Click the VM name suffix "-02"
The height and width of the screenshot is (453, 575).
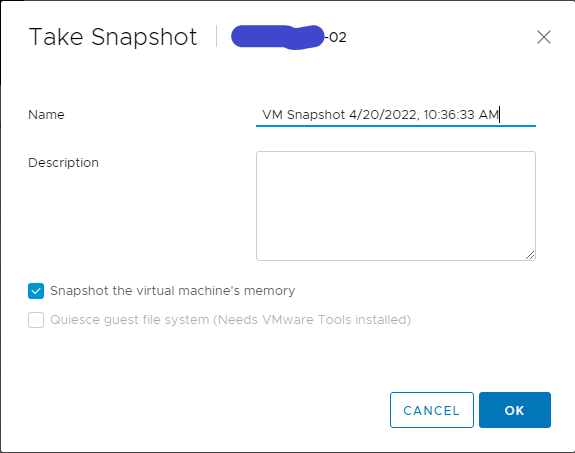[x=336, y=37]
